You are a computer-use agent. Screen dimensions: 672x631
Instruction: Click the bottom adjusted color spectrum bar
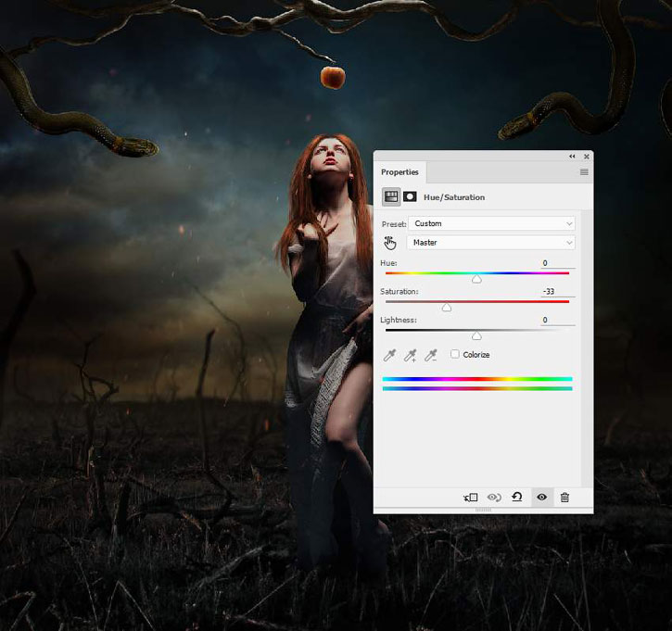[477, 388]
